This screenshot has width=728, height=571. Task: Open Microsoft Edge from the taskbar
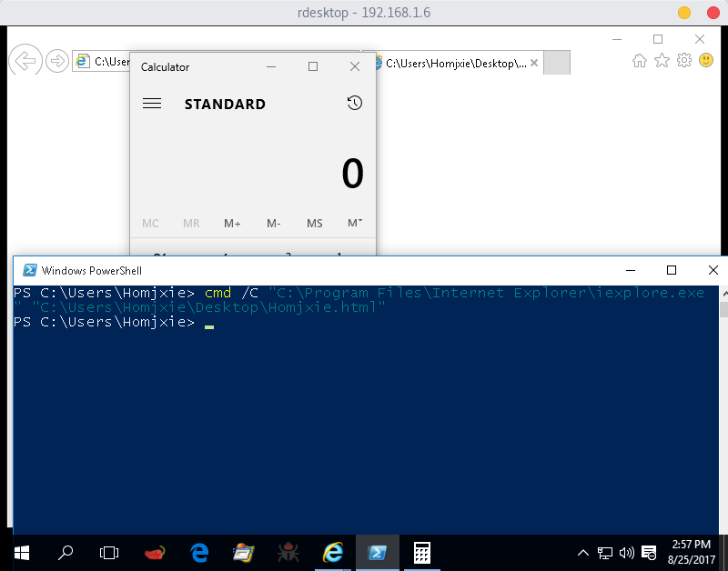(198, 552)
